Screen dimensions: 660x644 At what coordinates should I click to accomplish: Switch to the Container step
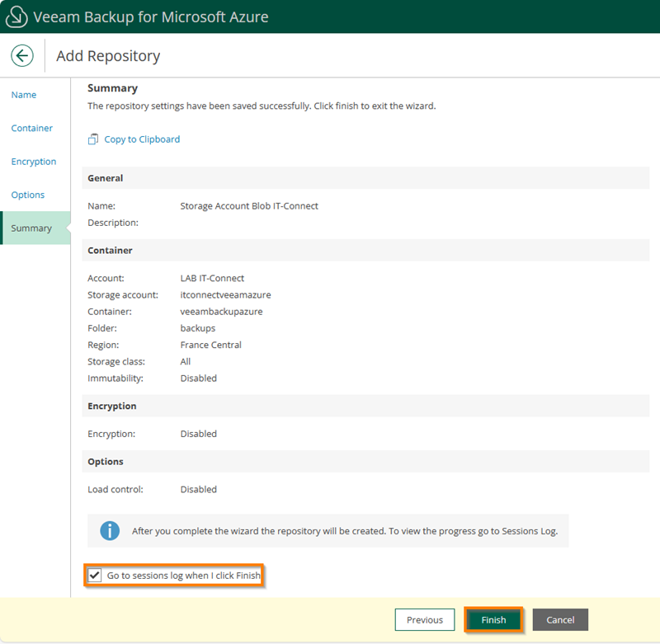click(31, 129)
